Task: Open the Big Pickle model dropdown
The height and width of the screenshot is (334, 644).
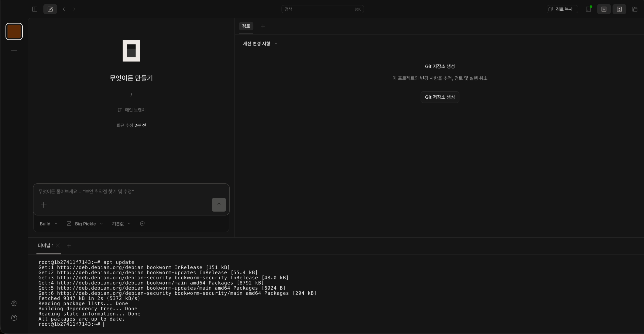Action: point(85,224)
